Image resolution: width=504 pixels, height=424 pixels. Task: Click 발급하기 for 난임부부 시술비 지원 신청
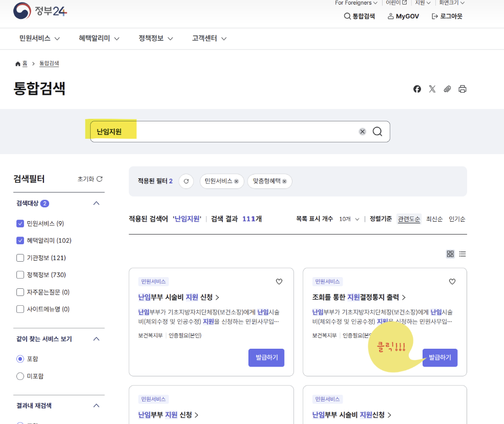(x=266, y=357)
